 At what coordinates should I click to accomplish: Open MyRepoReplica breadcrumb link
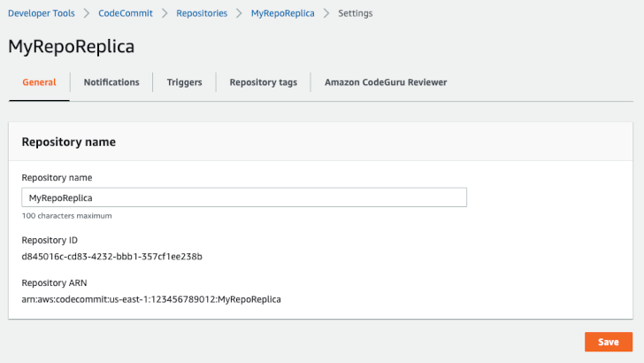point(282,13)
